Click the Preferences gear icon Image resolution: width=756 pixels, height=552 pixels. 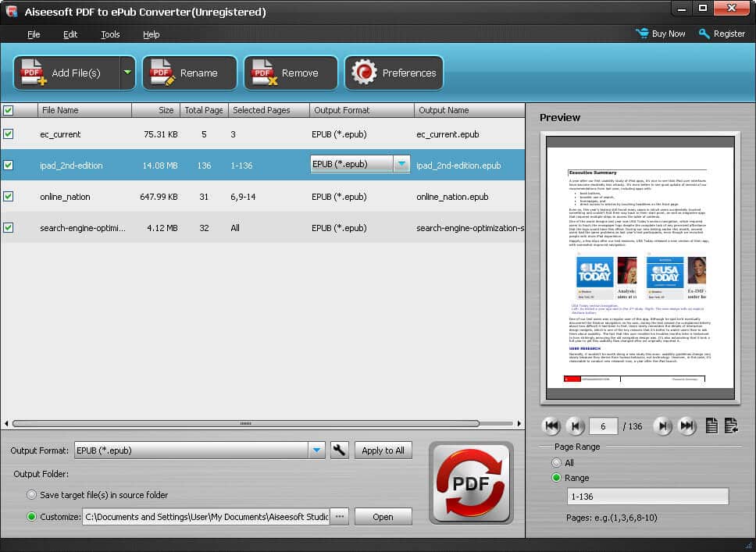coord(364,73)
